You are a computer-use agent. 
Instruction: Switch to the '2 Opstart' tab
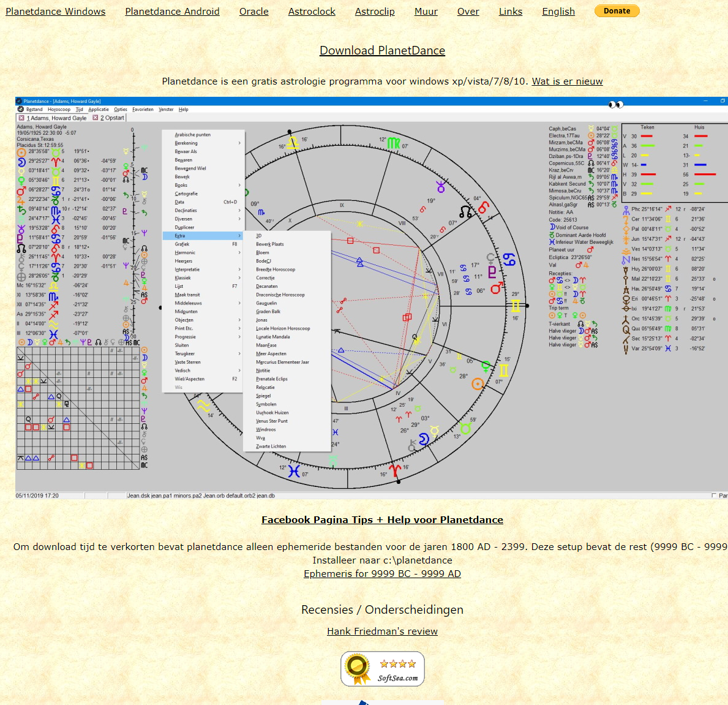click(113, 118)
